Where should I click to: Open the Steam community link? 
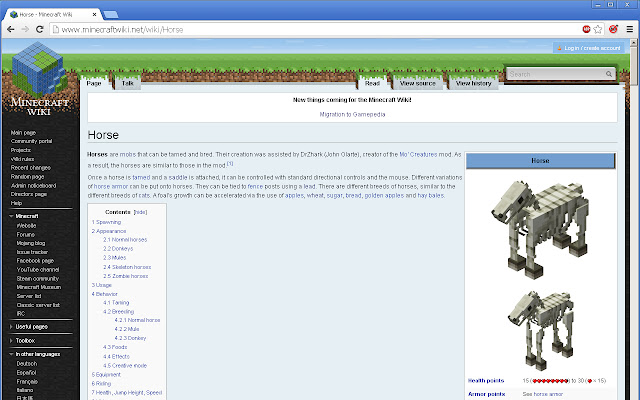coord(38,279)
